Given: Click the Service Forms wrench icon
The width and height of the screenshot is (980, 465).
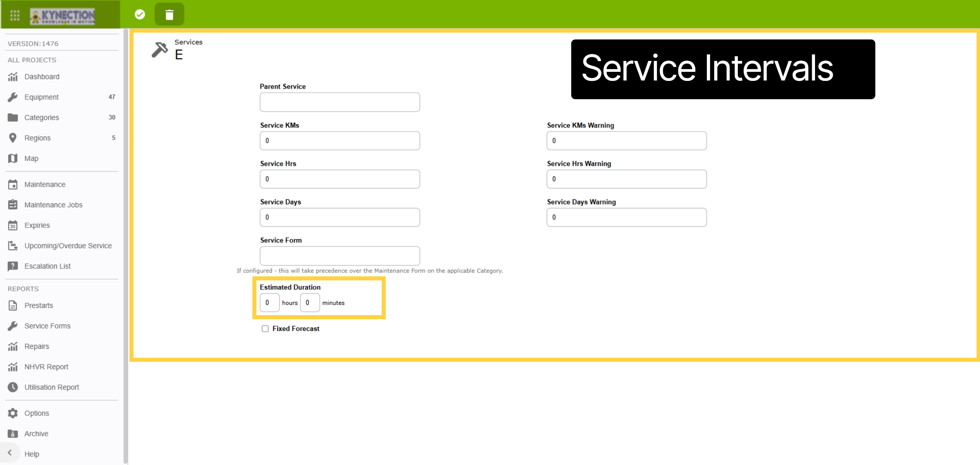Looking at the screenshot, I should (13, 326).
